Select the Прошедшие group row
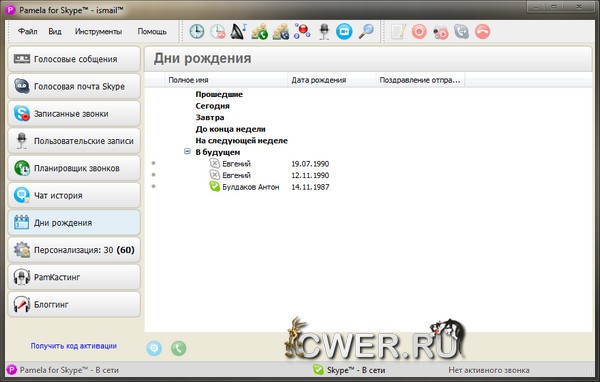600x382 pixels. click(219, 94)
